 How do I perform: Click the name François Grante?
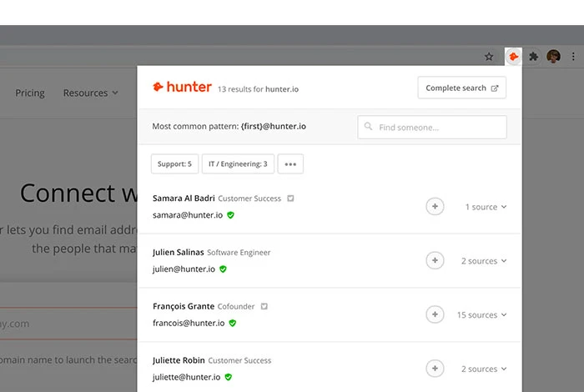[x=184, y=306]
